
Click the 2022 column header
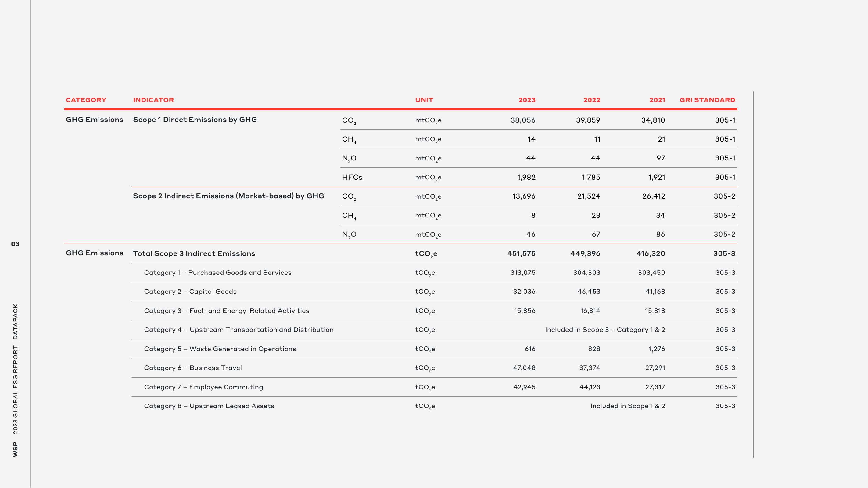592,100
